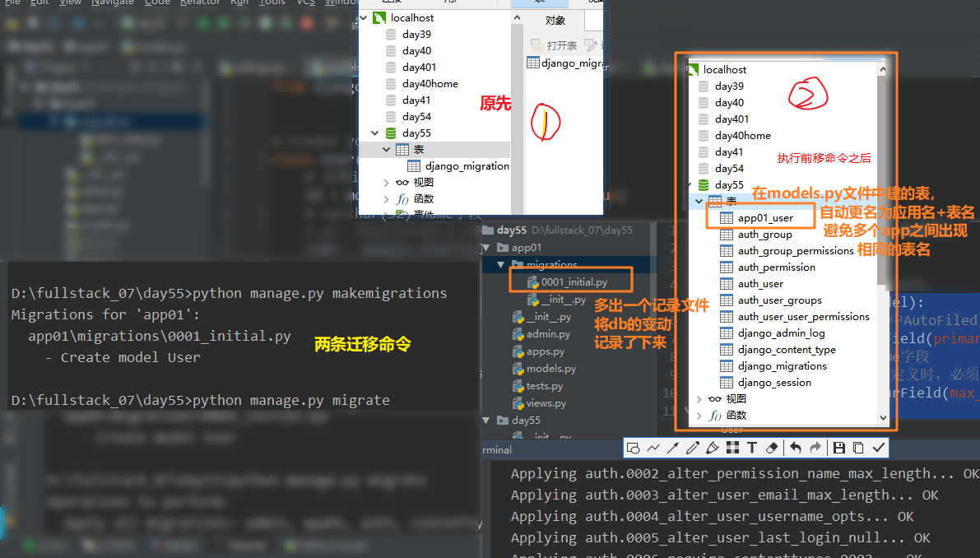
Task: Collapse day55 database in left database tree
Action: 375,133
